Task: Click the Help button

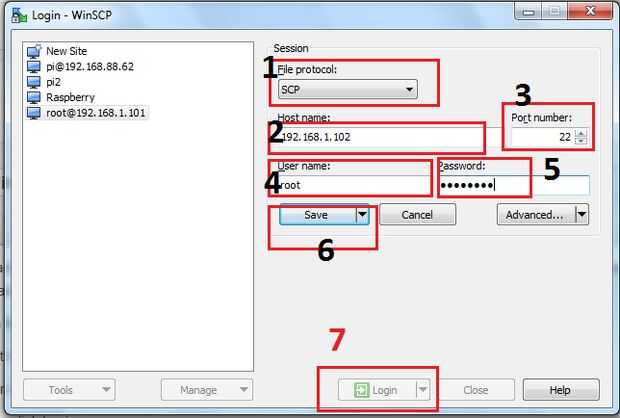Action: (561, 390)
